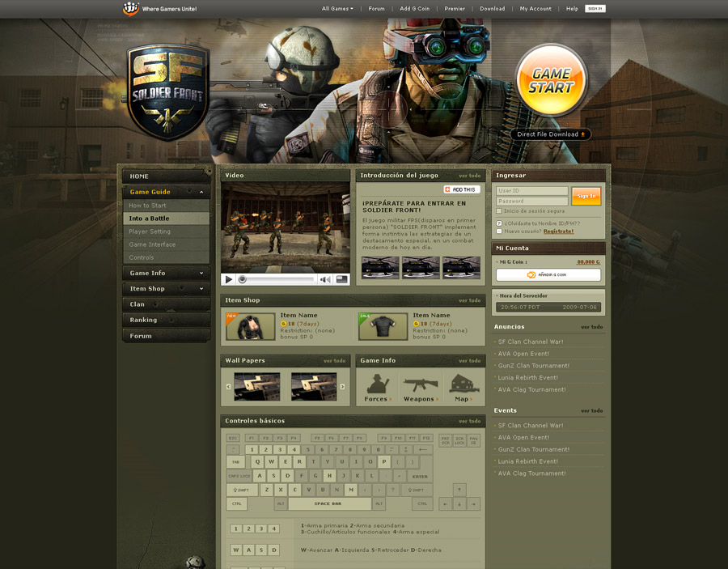Screen dimensions: 728x569
Task: Click the SALE item shirt thumbnail
Action: 383,326
